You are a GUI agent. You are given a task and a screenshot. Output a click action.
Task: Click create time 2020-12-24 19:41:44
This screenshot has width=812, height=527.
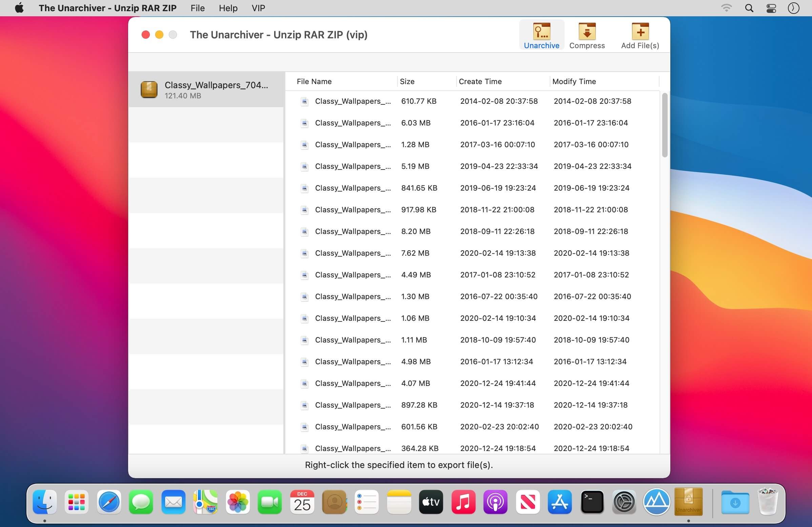498,383
